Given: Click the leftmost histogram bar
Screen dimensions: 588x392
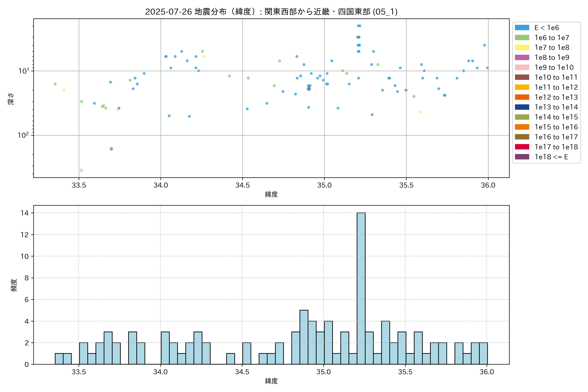Looking at the screenshot, I should click(x=59, y=359).
